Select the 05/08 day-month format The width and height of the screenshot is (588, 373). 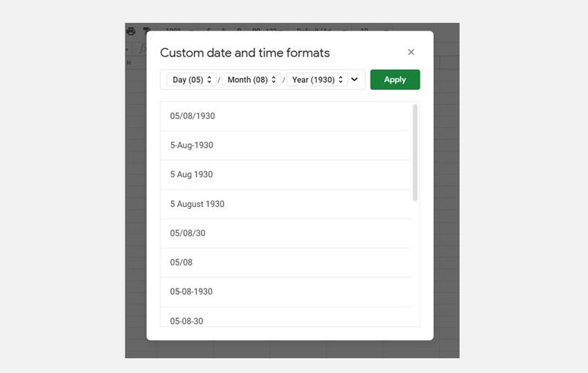[x=181, y=262]
